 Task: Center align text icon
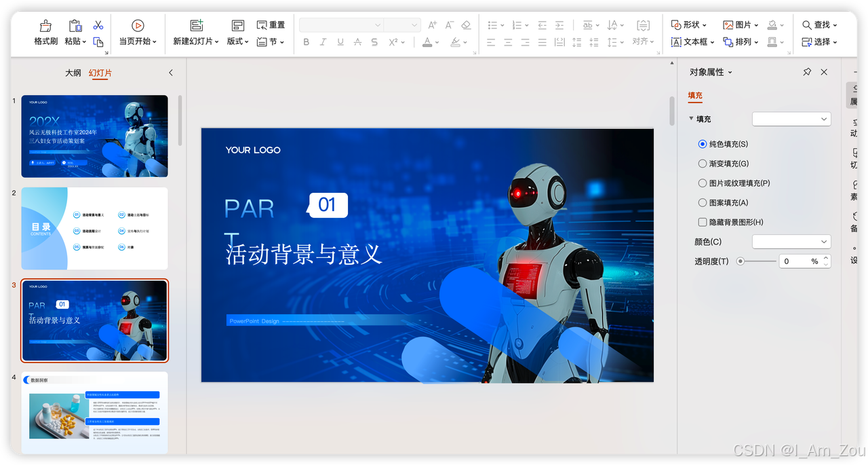(508, 42)
